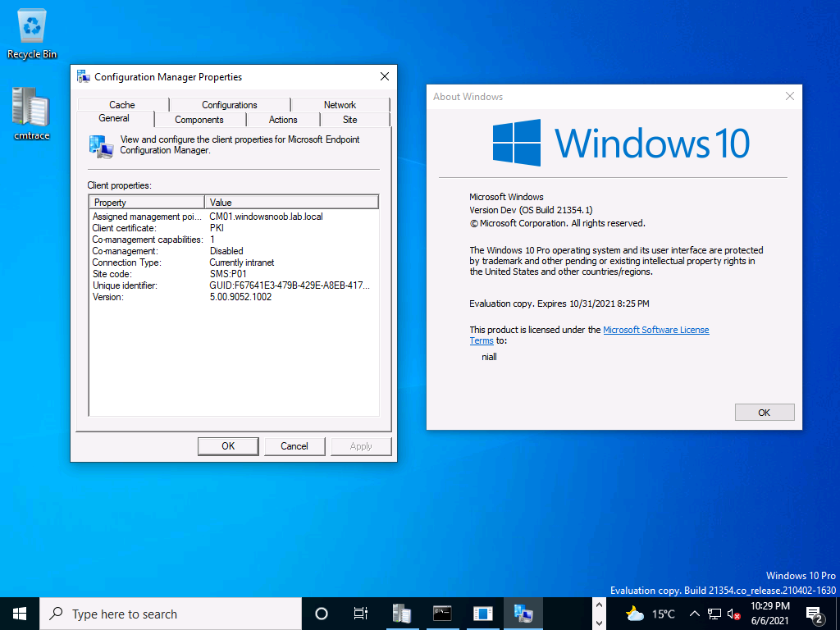Click the Configuration Manager header graphic icon

coord(101,146)
